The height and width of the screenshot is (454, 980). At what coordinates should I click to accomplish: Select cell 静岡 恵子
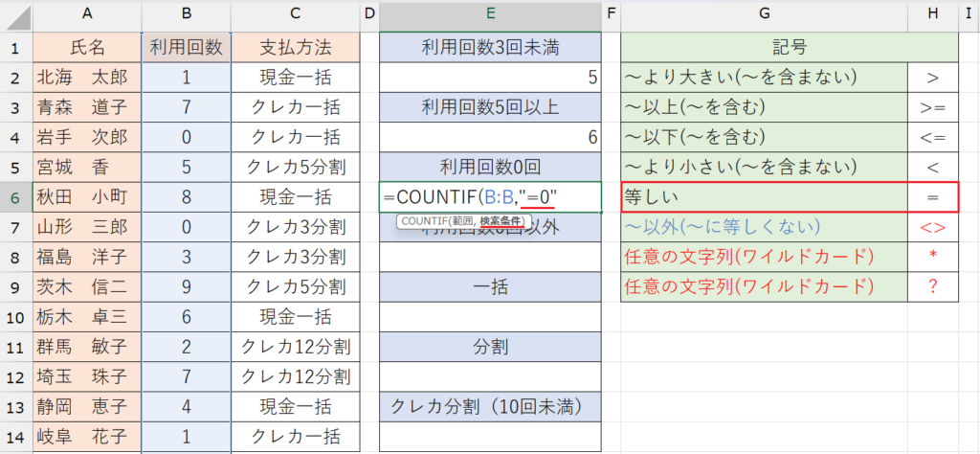[87, 408]
